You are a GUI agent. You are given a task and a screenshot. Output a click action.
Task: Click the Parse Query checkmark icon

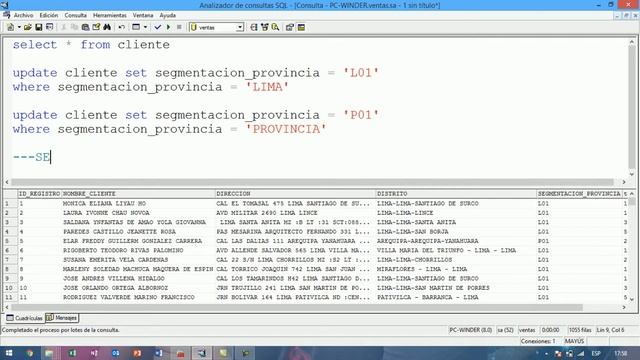[x=158, y=27]
